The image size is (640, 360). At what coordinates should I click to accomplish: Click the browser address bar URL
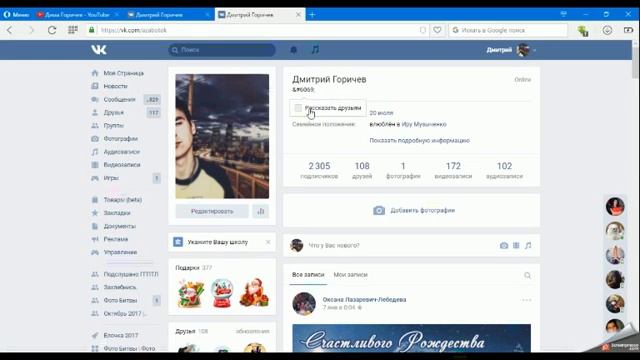click(134, 30)
